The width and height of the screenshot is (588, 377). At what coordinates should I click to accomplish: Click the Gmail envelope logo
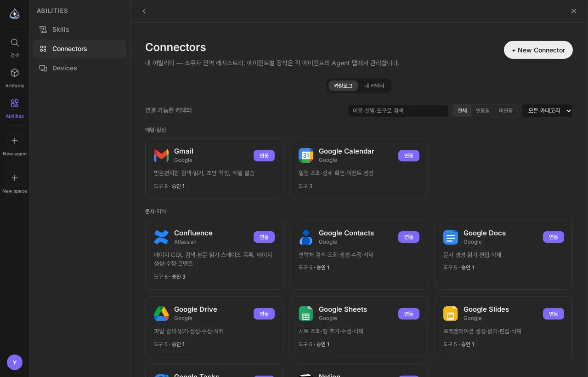pyautogui.click(x=161, y=155)
